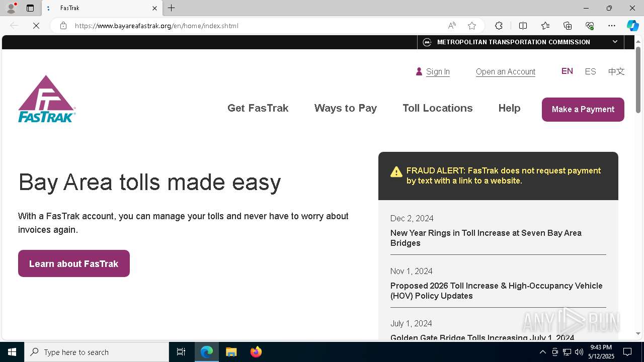
Task: Open the notification center
Action: coord(627,352)
